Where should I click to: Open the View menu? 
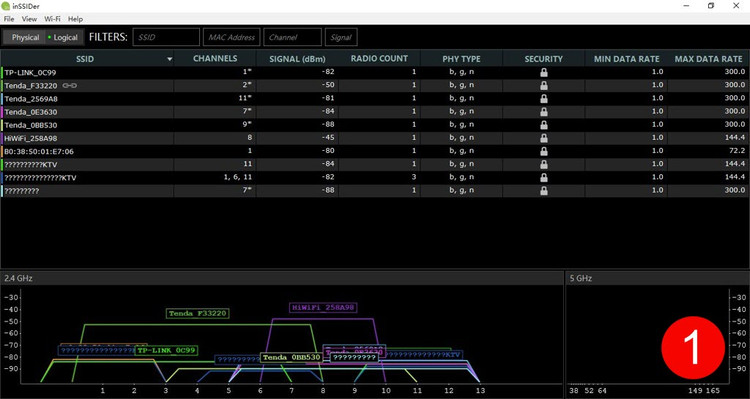click(x=29, y=19)
